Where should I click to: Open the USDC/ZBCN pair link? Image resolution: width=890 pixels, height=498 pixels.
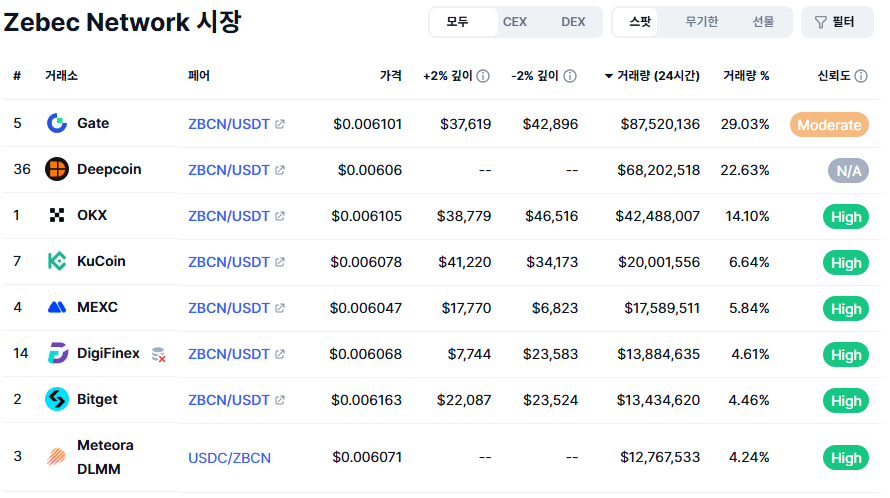pyautogui.click(x=229, y=458)
